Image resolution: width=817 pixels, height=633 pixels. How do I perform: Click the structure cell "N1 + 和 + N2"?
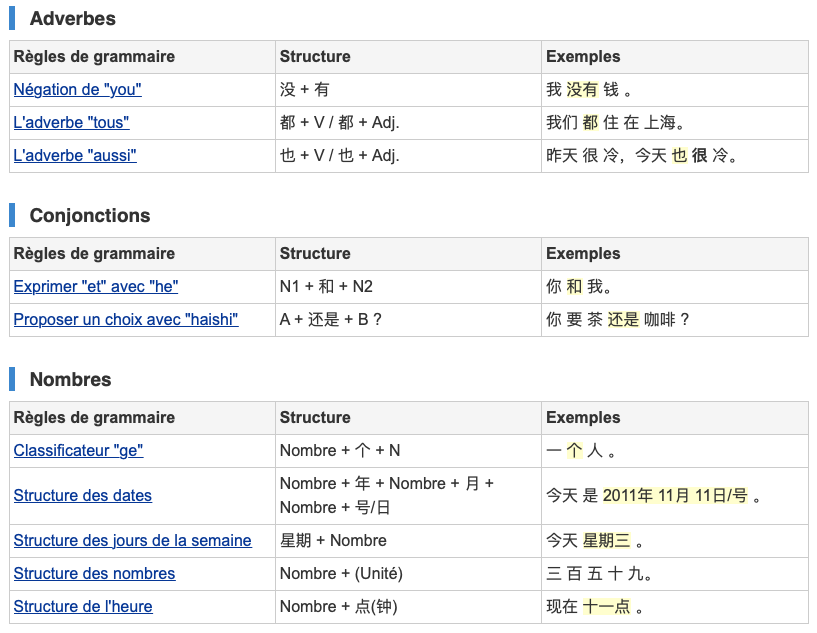tap(326, 287)
